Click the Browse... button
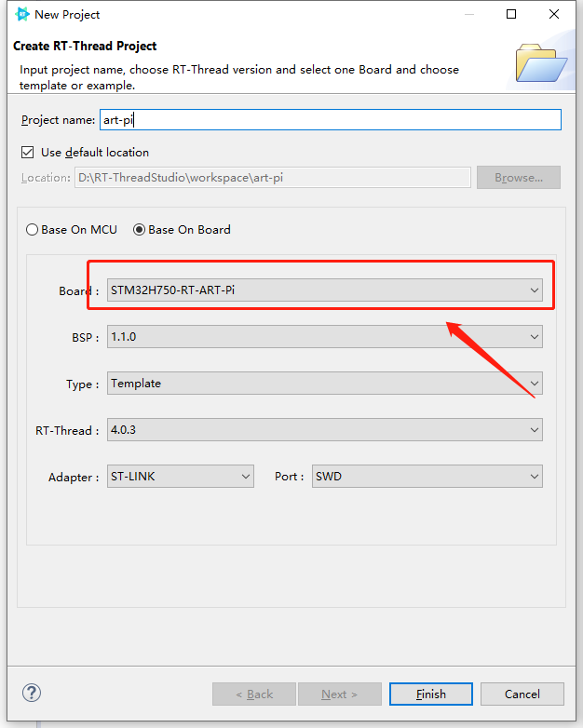This screenshot has width=583, height=728. tap(519, 178)
